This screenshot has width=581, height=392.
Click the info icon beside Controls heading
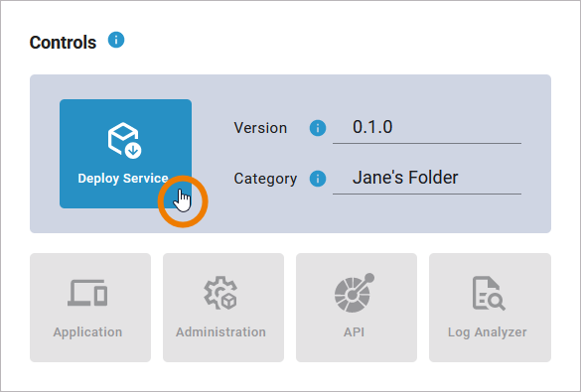tap(116, 40)
